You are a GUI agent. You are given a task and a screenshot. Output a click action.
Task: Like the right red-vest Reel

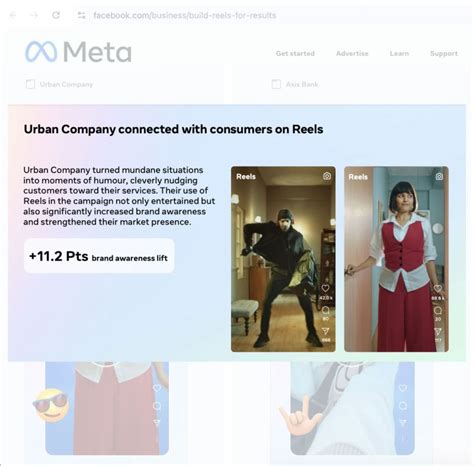click(x=438, y=288)
